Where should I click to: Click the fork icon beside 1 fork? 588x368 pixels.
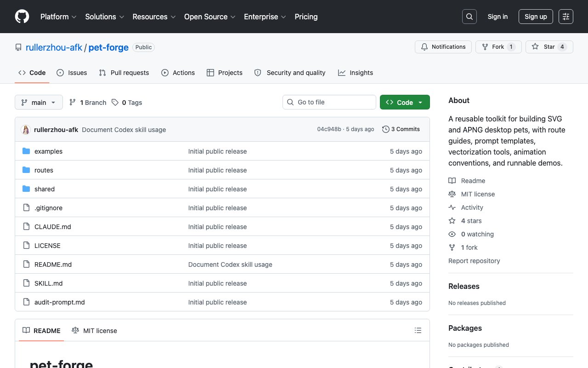(x=452, y=247)
